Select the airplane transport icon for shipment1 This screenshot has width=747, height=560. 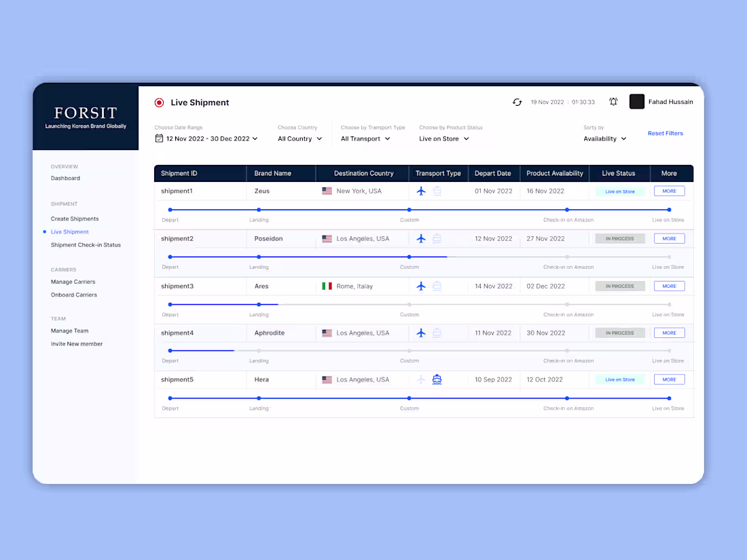[x=421, y=191]
